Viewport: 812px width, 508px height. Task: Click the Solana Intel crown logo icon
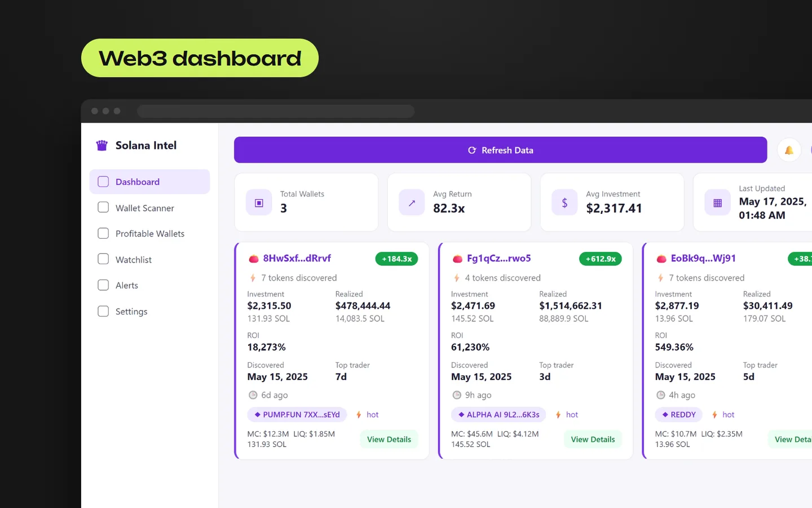101,146
